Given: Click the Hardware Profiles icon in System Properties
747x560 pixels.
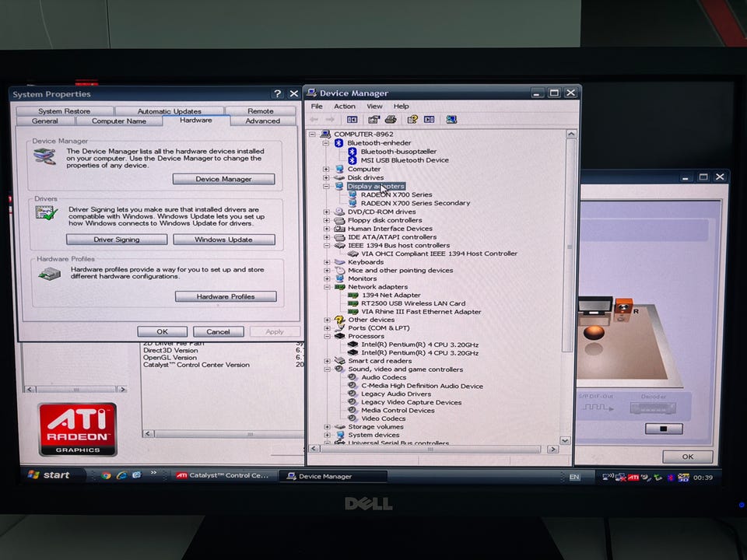Looking at the screenshot, I should 50,274.
